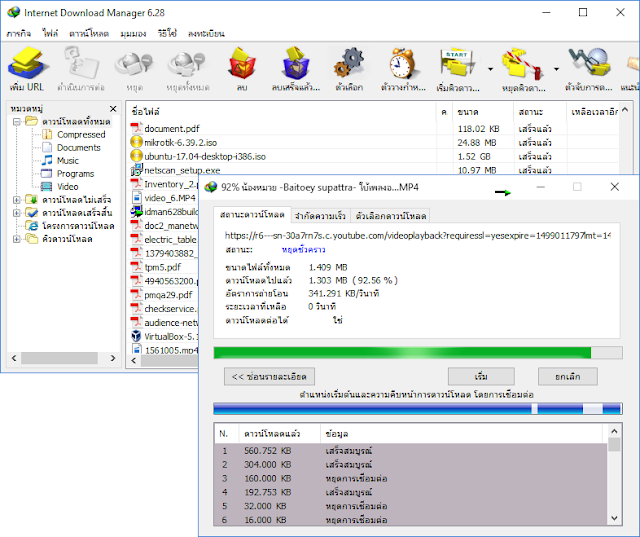Collapse the All Downloads tree node
Viewport: 640px width, 537px height.
pyautogui.click(x=17, y=122)
